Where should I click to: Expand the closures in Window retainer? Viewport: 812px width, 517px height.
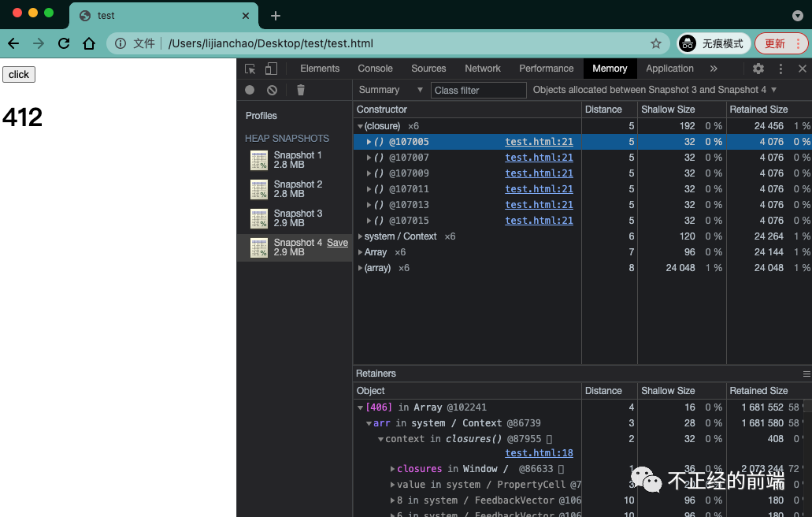[392, 469]
